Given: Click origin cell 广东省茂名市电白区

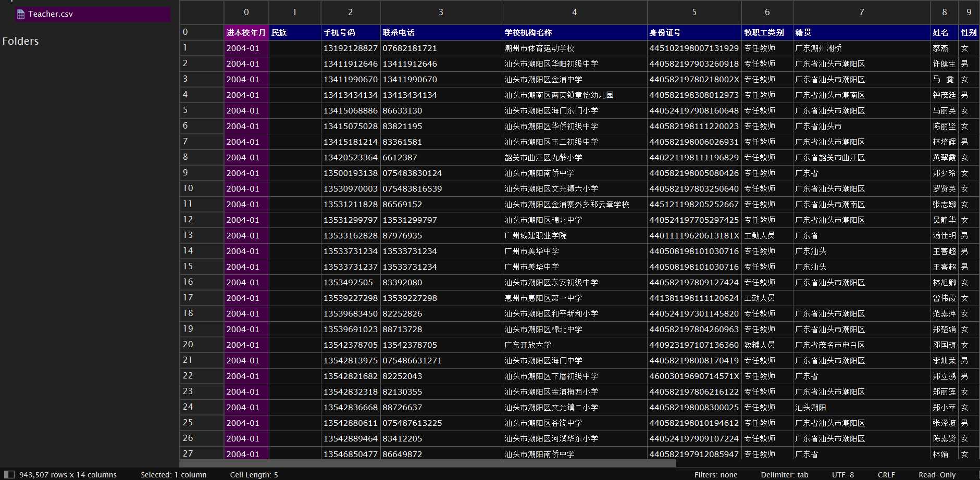Looking at the screenshot, I should [x=862, y=345].
